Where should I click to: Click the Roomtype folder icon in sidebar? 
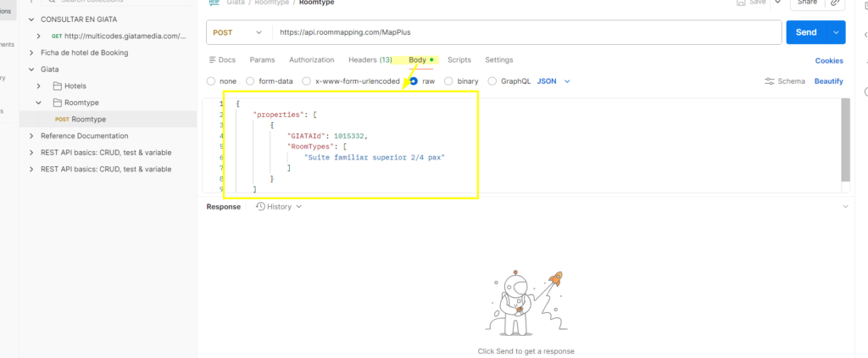[58, 103]
